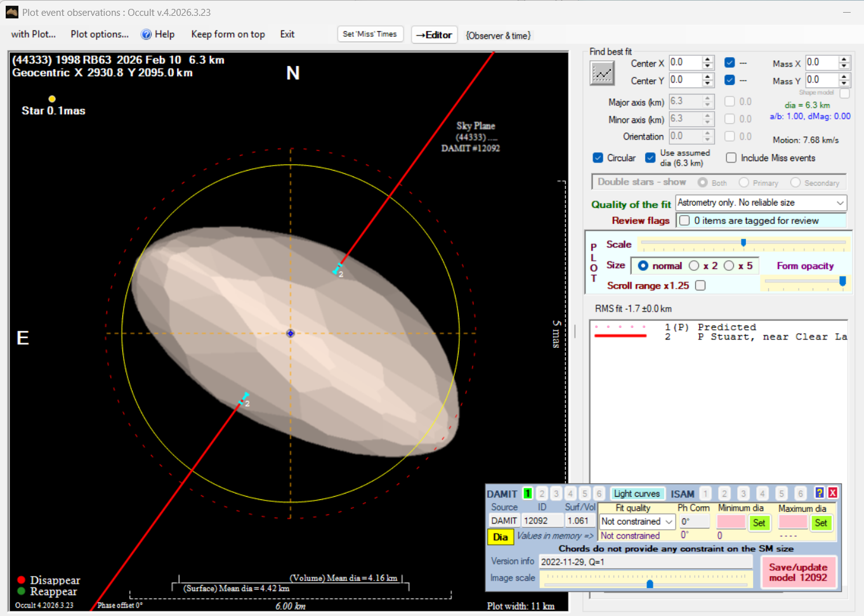
Task: Close the DAMIT shape model panel
Action: (833, 493)
